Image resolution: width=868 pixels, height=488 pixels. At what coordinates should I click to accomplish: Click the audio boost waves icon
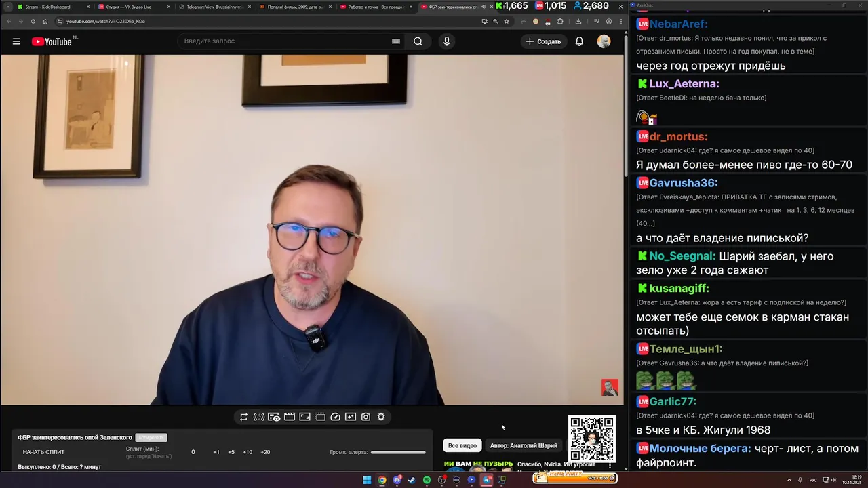(259, 417)
